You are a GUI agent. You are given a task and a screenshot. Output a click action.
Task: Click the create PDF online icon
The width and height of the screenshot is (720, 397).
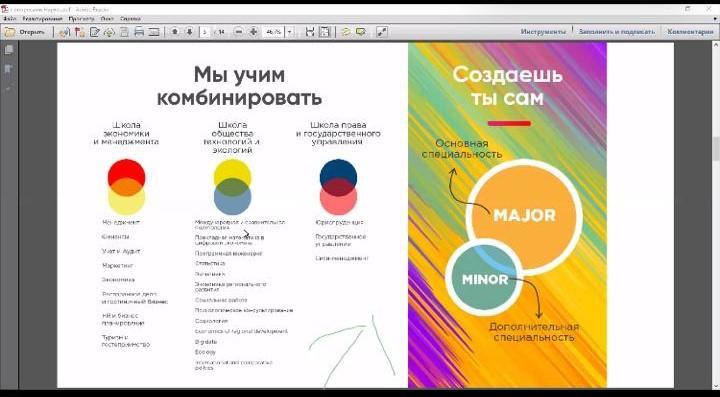point(65,32)
